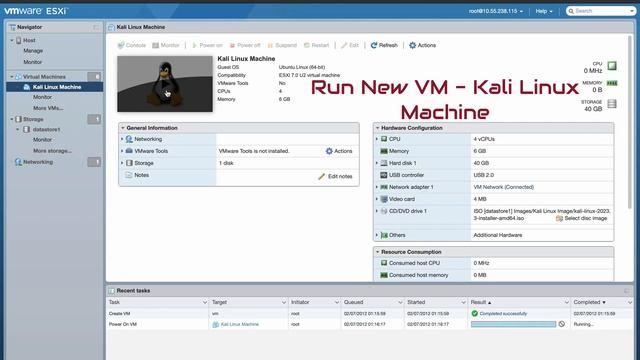This screenshot has width=640, height=360.
Task: Select Networking in Navigator
Action: click(38, 162)
